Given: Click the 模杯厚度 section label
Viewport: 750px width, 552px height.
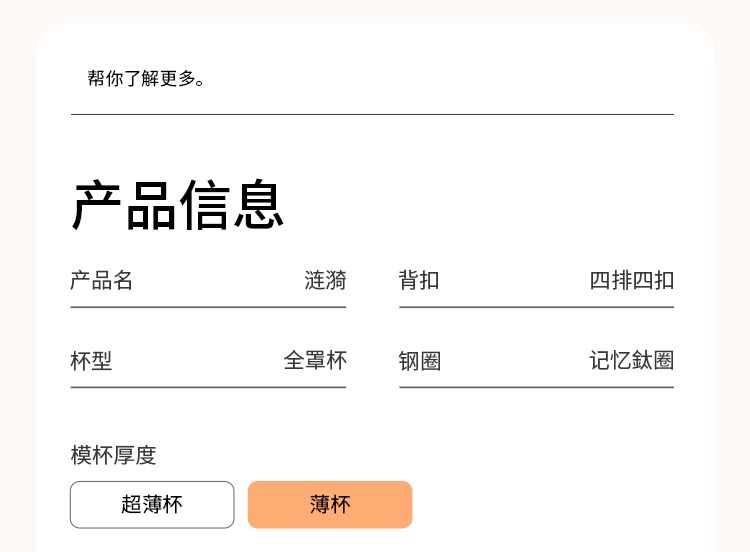Looking at the screenshot, I should click(x=113, y=455).
